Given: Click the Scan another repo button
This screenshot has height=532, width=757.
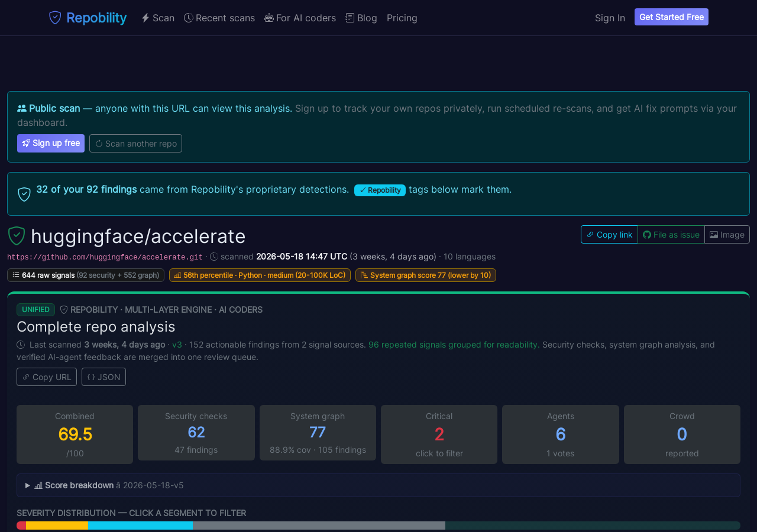Looking at the screenshot, I should [x=135, y=143].
